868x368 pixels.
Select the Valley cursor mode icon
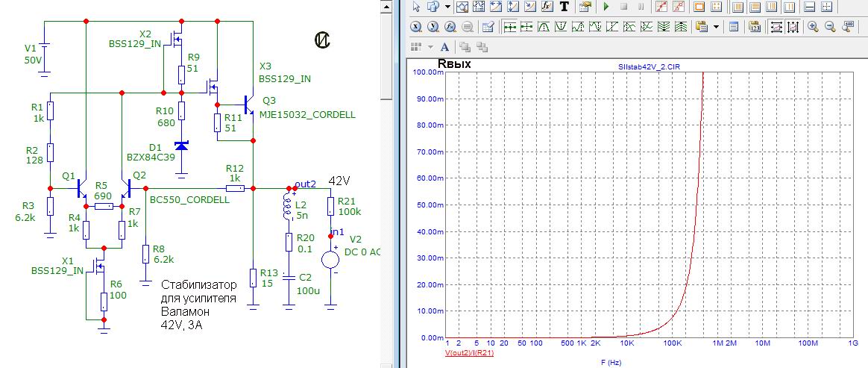tap(562, 27)
